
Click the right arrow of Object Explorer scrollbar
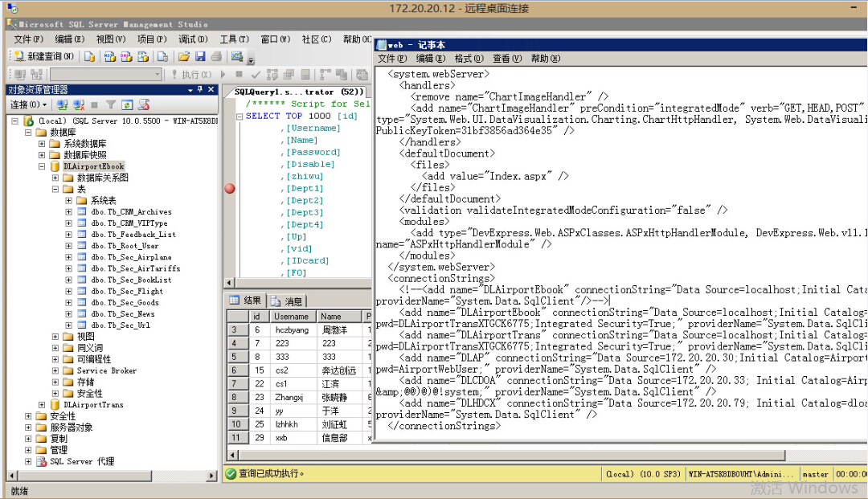211,475
